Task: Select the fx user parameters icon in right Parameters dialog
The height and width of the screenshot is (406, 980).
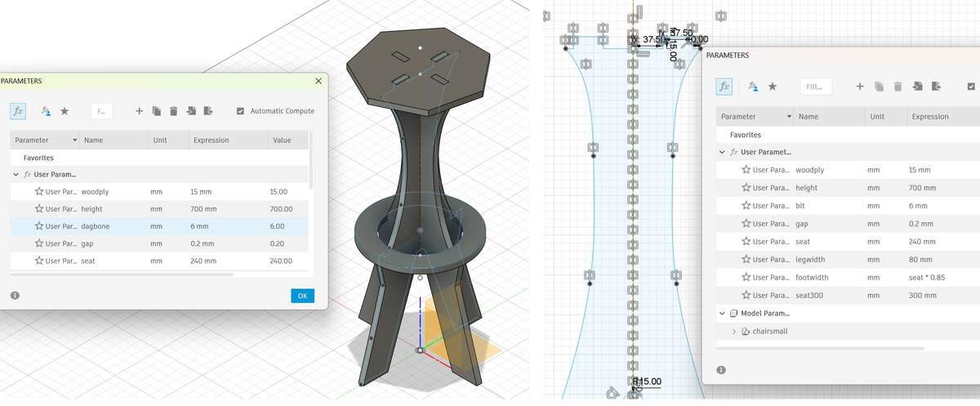Action: pos(724,86)
